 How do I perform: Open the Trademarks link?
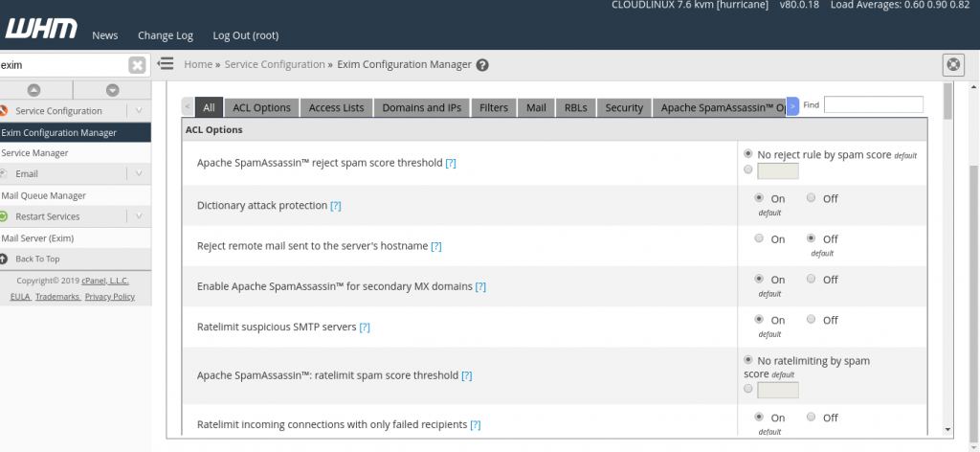point(57,297)
